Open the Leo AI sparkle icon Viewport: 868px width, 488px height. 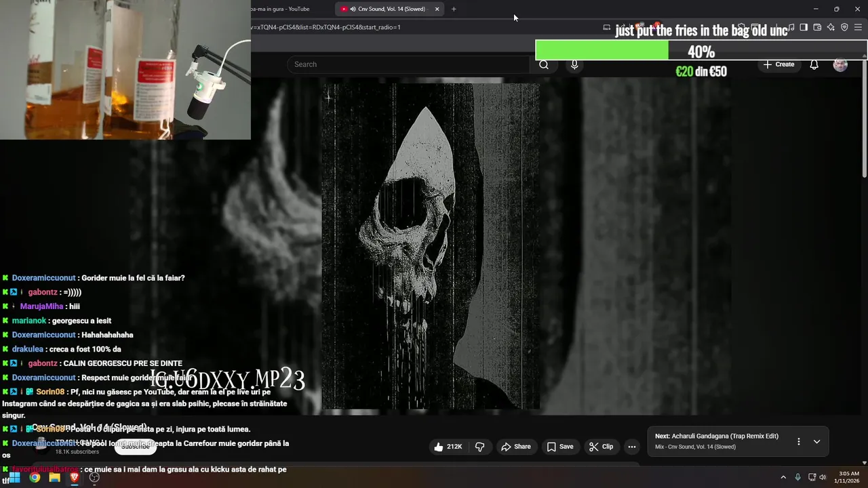[x=831, y=27]
